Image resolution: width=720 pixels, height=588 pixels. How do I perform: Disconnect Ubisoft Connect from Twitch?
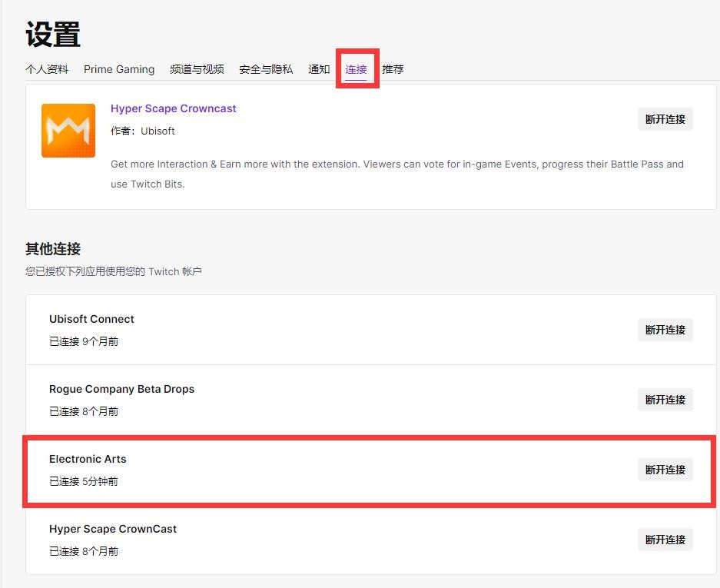click(665, 330)
